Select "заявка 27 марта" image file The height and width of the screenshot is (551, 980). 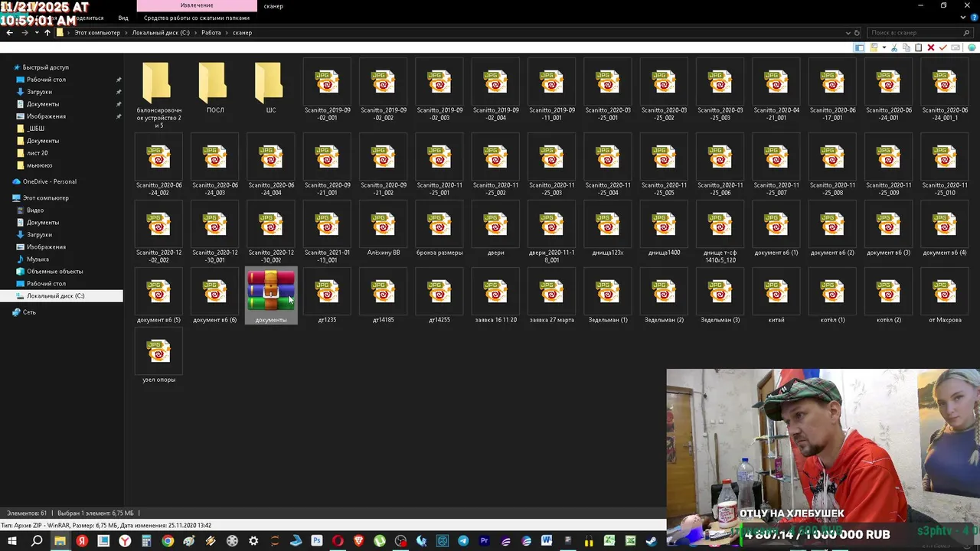click(x=551, y=295)
